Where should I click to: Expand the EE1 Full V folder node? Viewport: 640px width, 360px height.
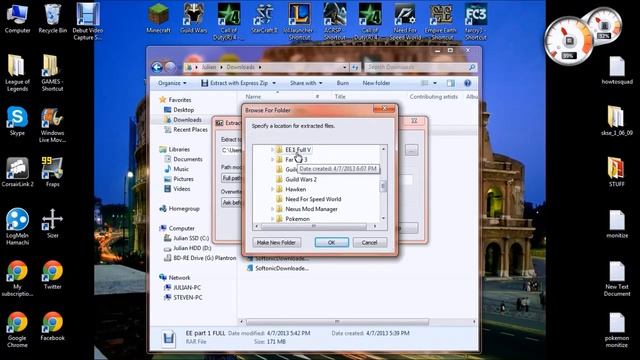272,150
